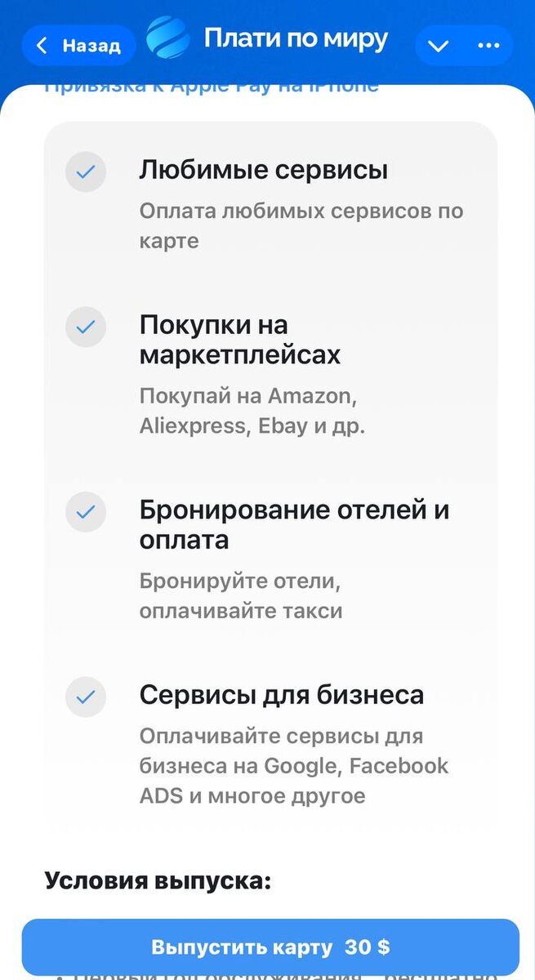The image size is (535, 980).
Task: Tap the checkmark icon beside Сервисы для бизнеса
Action: [x=85, y=697]
